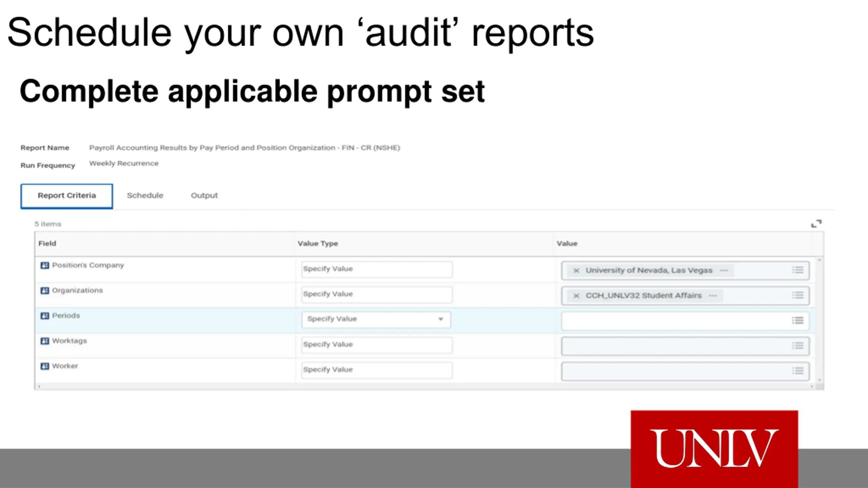The width and height of the screenshot is (868, 488).
Task: Open prompt list for Worker value
Action: [x=797, y=371]
